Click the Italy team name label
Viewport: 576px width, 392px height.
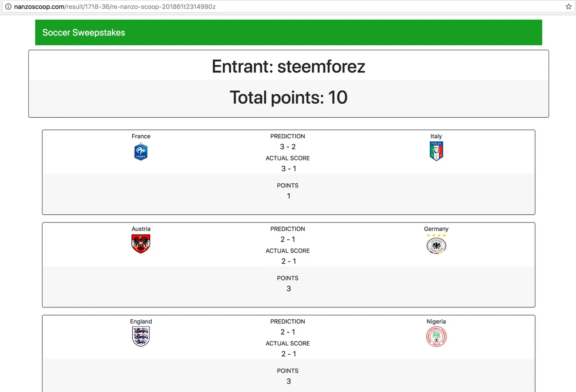[436, 136]
